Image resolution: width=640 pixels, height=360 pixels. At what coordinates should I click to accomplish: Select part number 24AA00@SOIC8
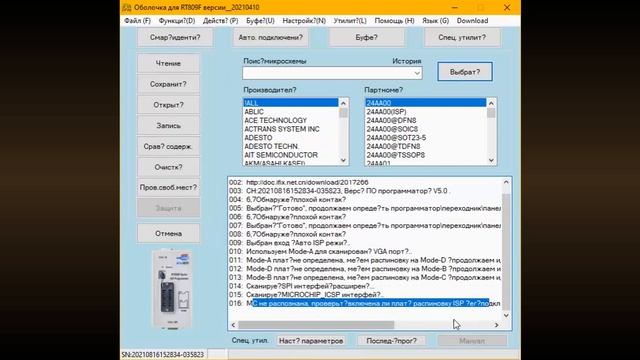[426, 129]
